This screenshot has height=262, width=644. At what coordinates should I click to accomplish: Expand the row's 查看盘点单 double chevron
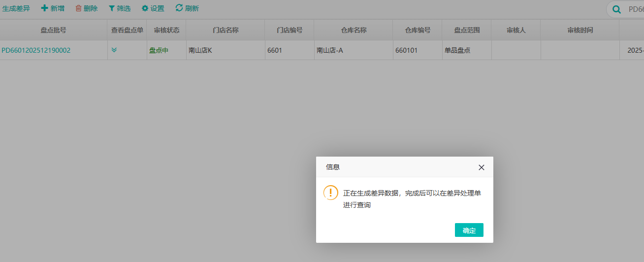(x=114, y=50)
